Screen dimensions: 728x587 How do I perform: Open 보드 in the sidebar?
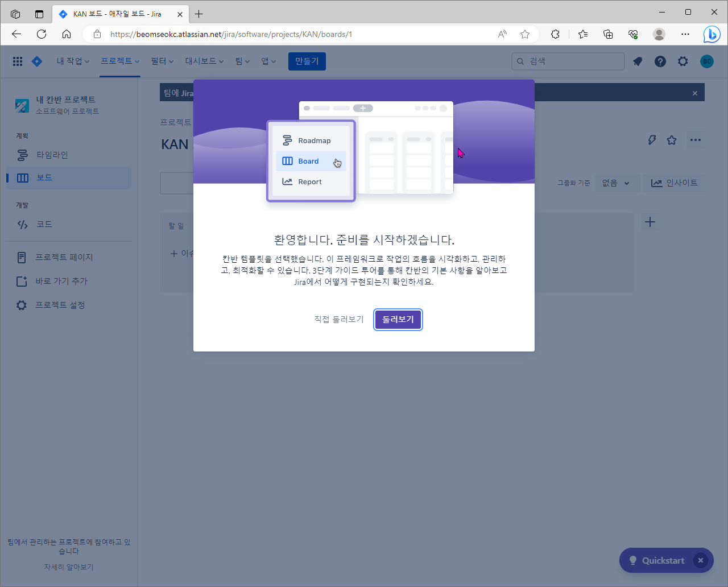tap(69, 178)
